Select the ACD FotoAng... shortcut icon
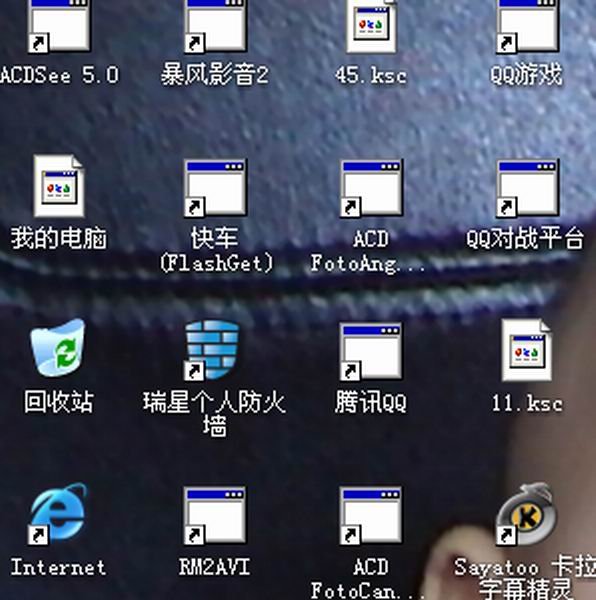Image resolution: width=596 pixels, height=600 pixels. tap(371, 188)
